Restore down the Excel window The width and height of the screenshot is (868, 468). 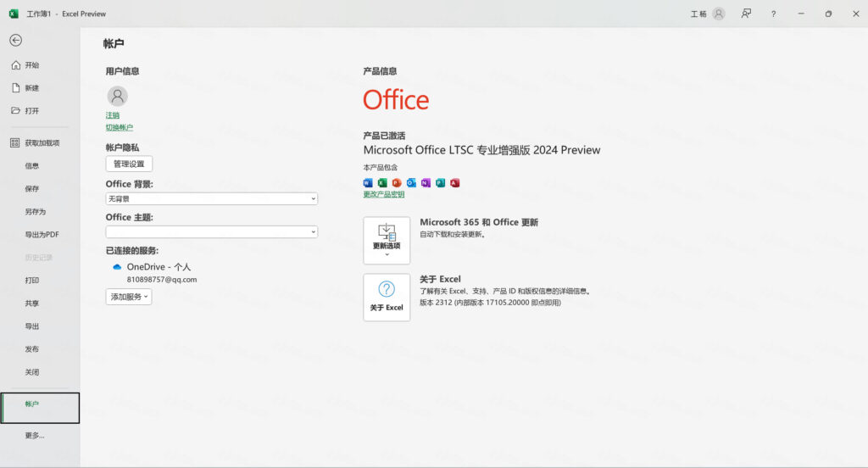(x=828, y=14)
